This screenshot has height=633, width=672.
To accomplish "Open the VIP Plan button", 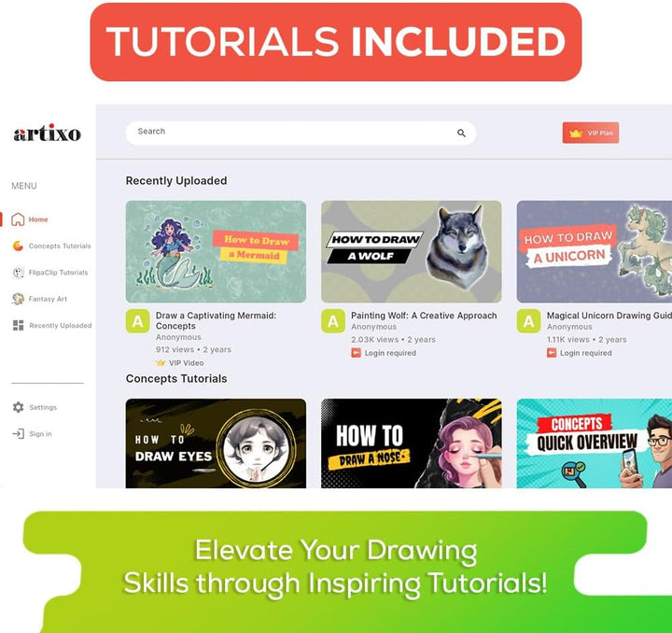I will point(591,133).
